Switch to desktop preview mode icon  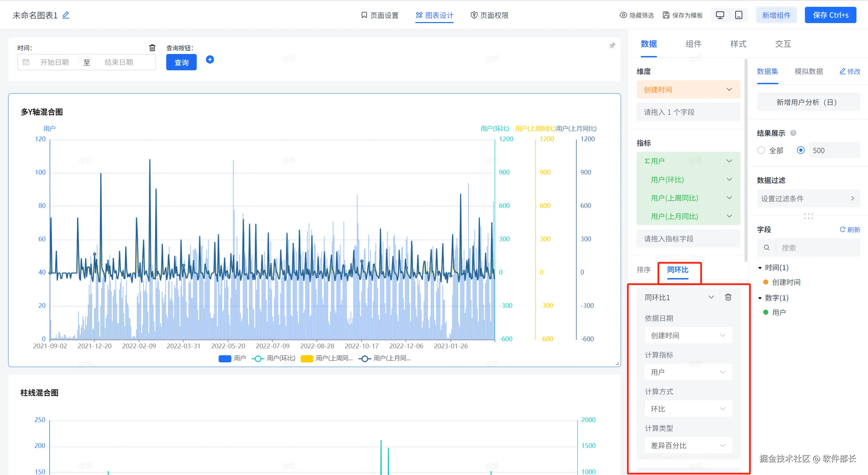[x=720, y=15]
